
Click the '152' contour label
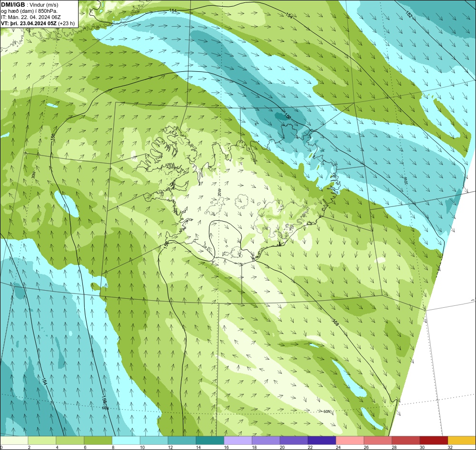tap(408, 14)
